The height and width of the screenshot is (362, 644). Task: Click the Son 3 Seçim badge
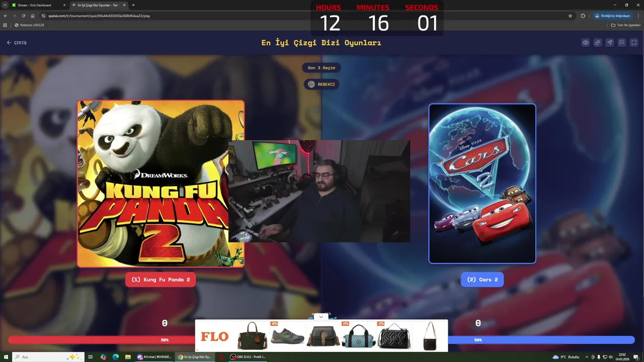coord(321,68)
